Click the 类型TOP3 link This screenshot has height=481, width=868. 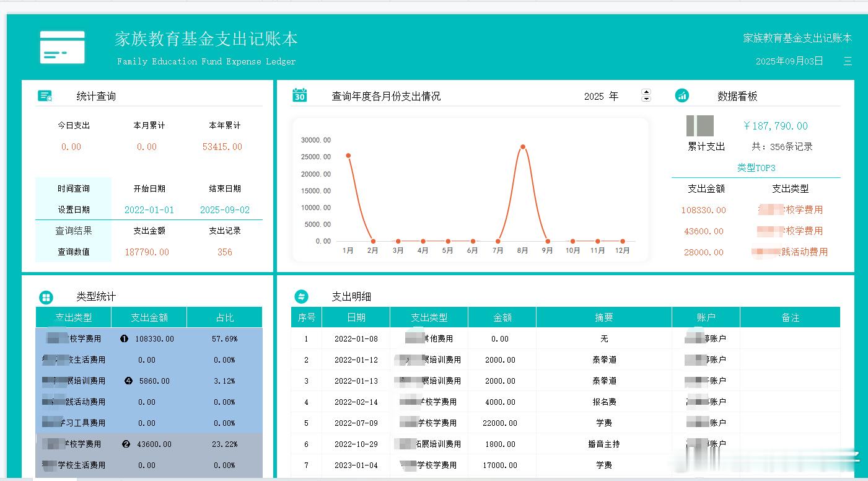point(756,168)
